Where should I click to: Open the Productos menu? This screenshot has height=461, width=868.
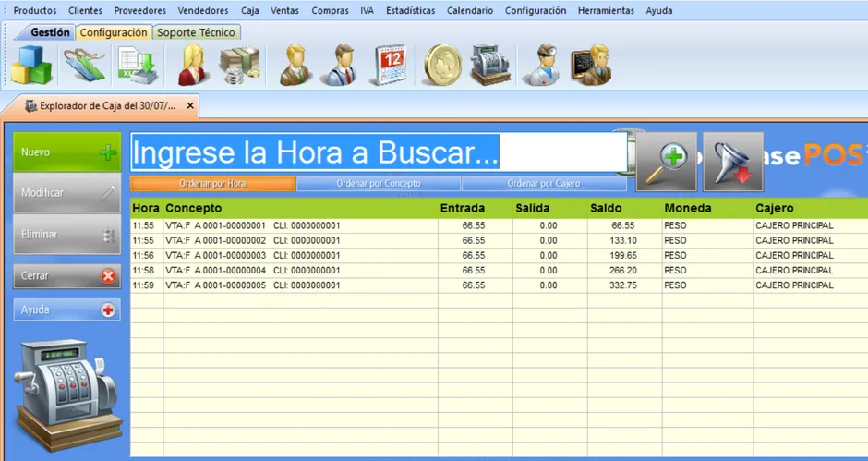point(35,10)
